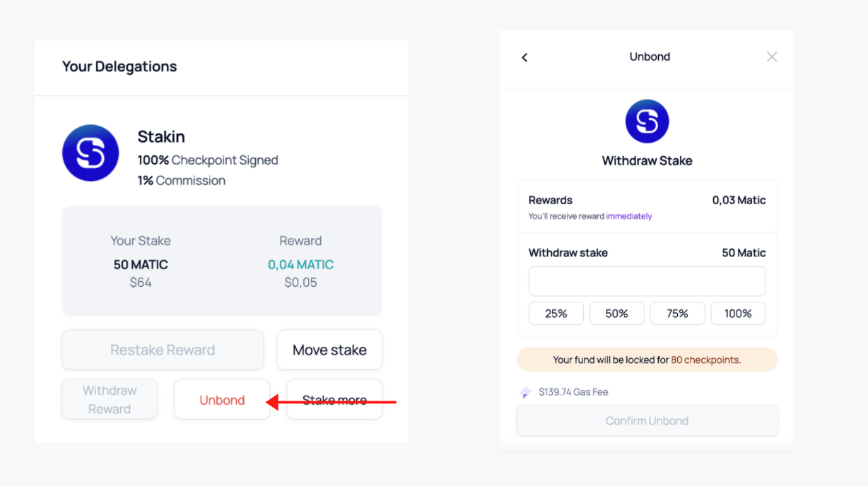Viewport: 868px width, 486px height.
Task: Click the X to close the Unbond dialog
Action: [771, 57]
